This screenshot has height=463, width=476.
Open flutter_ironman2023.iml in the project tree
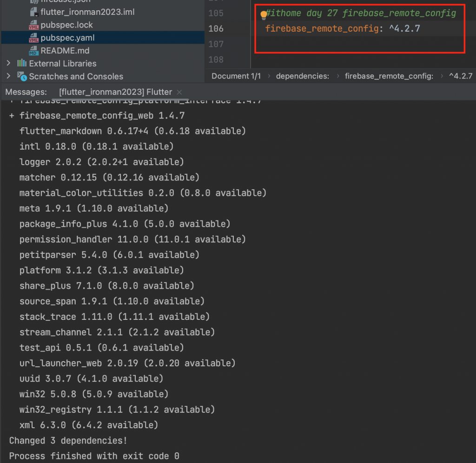pos(87,12)
